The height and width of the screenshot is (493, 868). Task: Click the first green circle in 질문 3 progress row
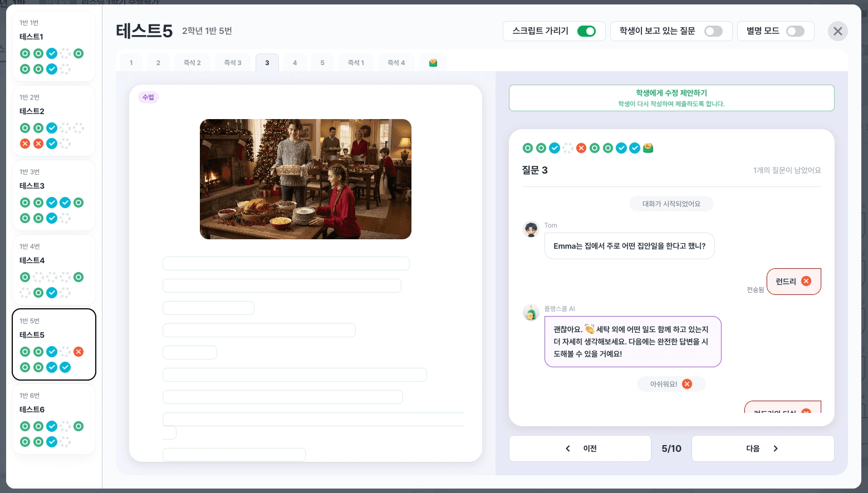(528, 148)
